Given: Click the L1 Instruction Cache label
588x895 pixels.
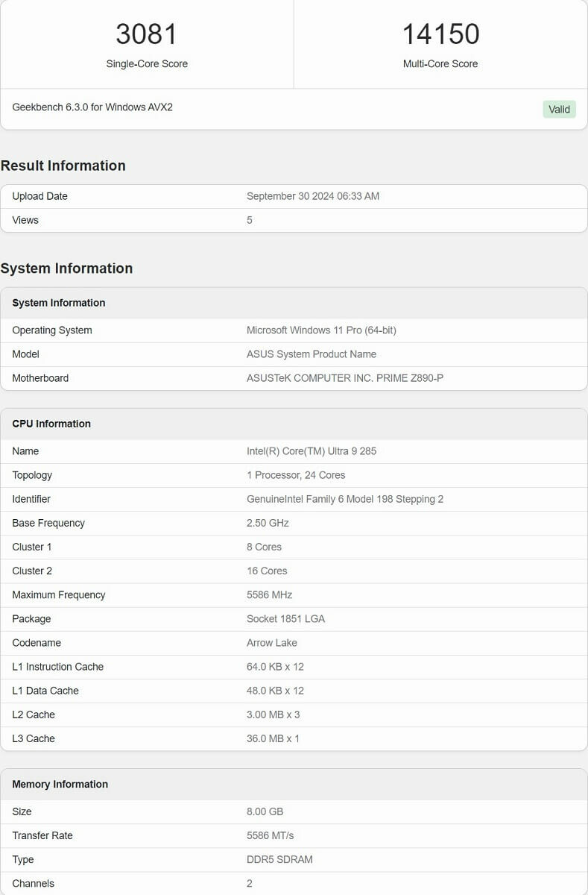Looking at the screenshot, I should pyautogui.click(x=58, y=667).
